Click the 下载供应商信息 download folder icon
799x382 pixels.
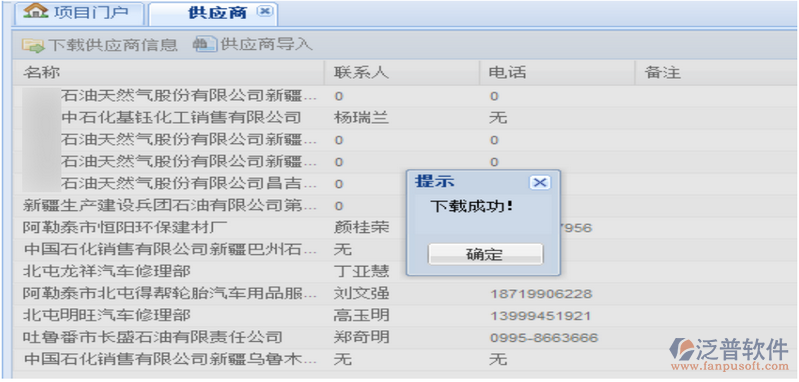pyautogui.click(x=33, y=45)
